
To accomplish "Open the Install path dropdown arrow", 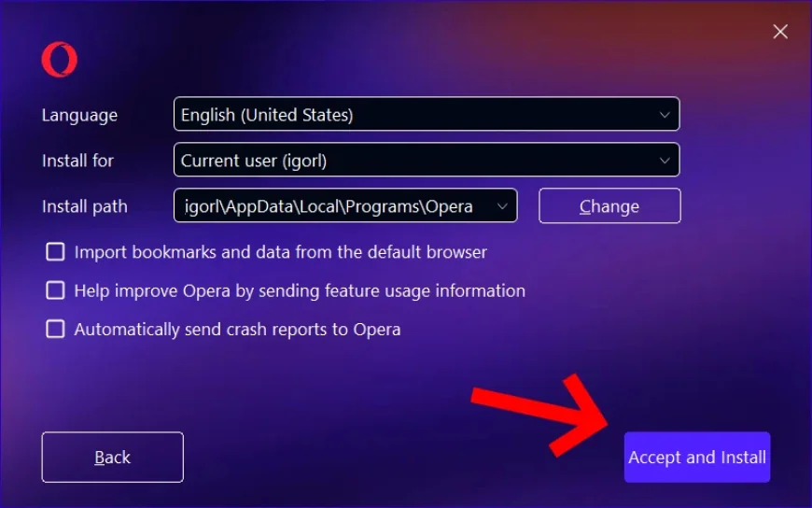I will pyautogui.click(x=502, y=205).
